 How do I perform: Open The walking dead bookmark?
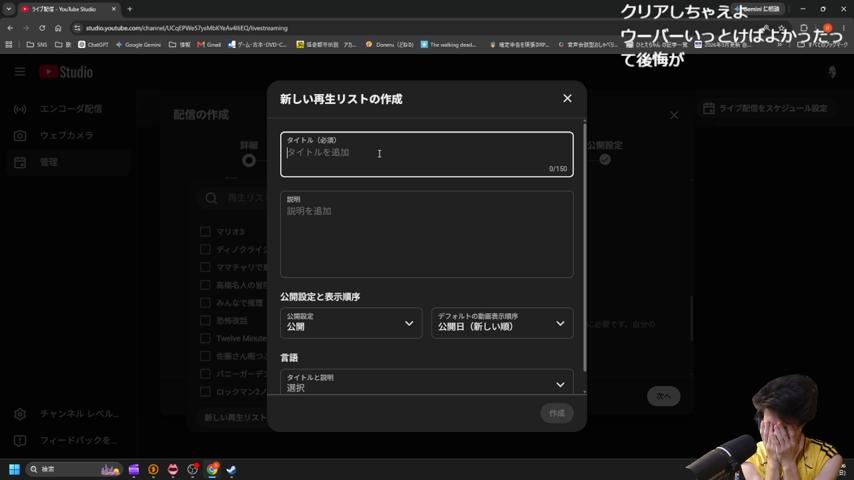(449, 44)
